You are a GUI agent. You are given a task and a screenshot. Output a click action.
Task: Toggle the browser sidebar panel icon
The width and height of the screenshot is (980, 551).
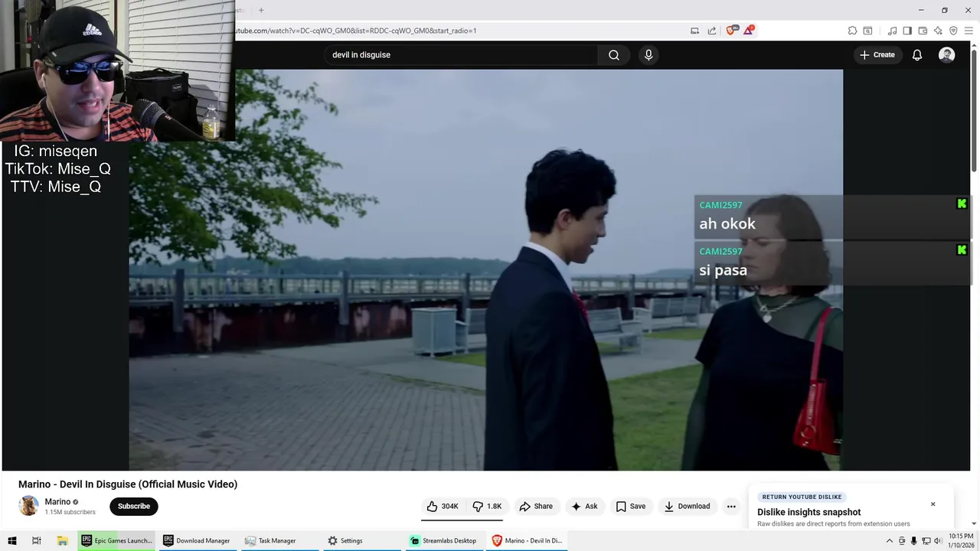pyautogui.click(x=907, y=31)
